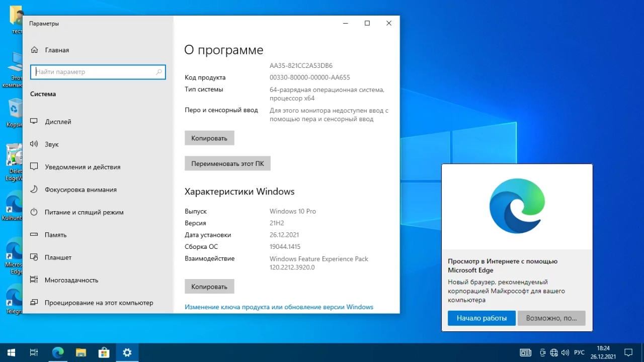
Task: Select the тест folder on desktop
Action: pyautogui.click(x=17, y=21)
